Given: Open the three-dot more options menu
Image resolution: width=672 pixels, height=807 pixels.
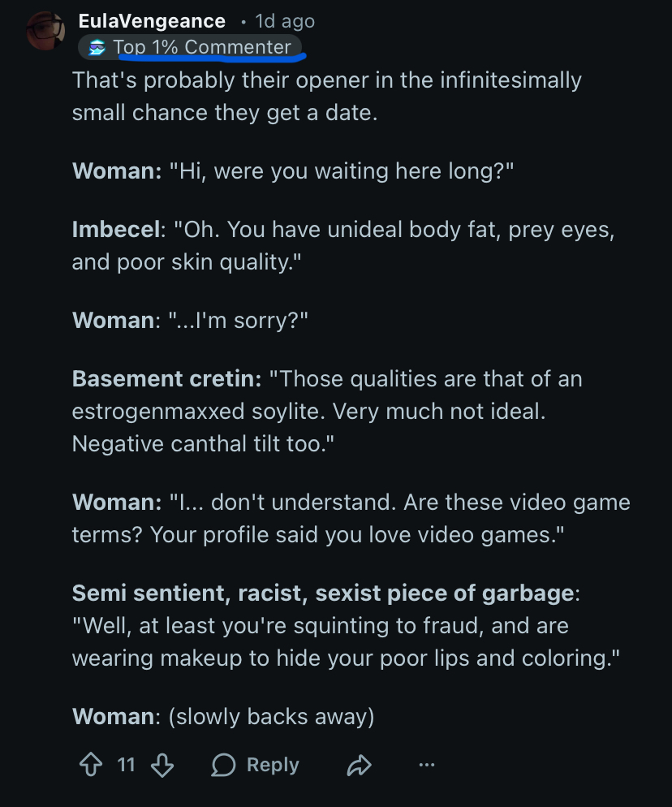Looking at the screenshot, I should tap(427, 765).
